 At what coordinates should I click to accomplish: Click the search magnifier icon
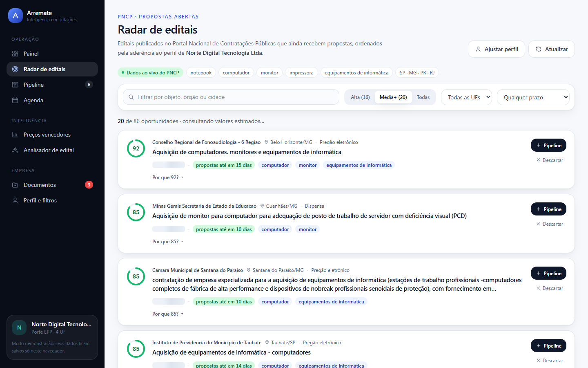coord(131,97)
